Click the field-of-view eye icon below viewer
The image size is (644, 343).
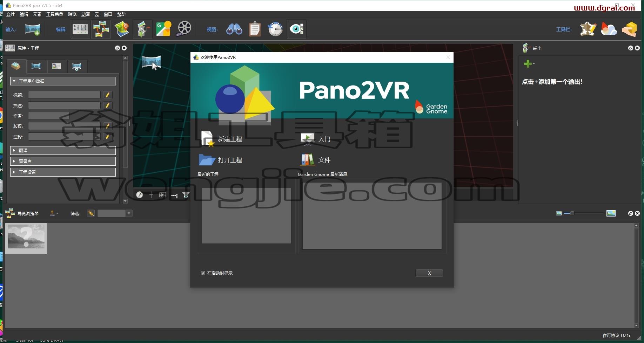tap(186, 195)
